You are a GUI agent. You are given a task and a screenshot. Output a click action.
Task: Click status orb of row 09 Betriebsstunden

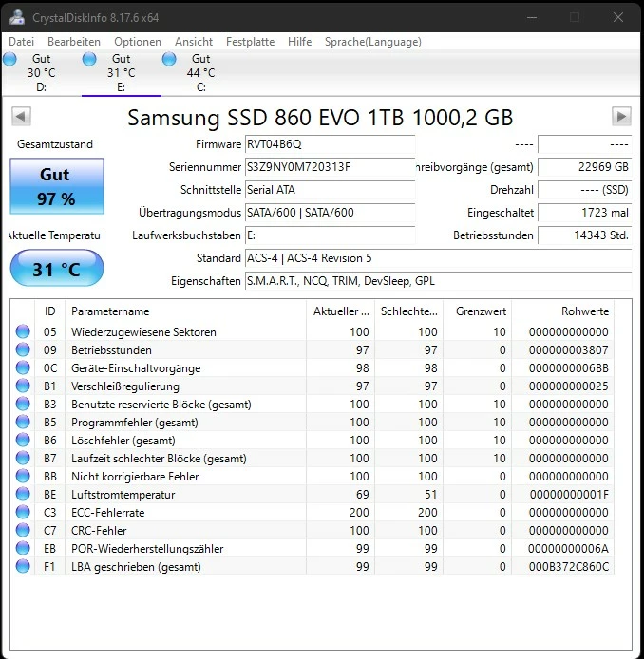[23, 349]
